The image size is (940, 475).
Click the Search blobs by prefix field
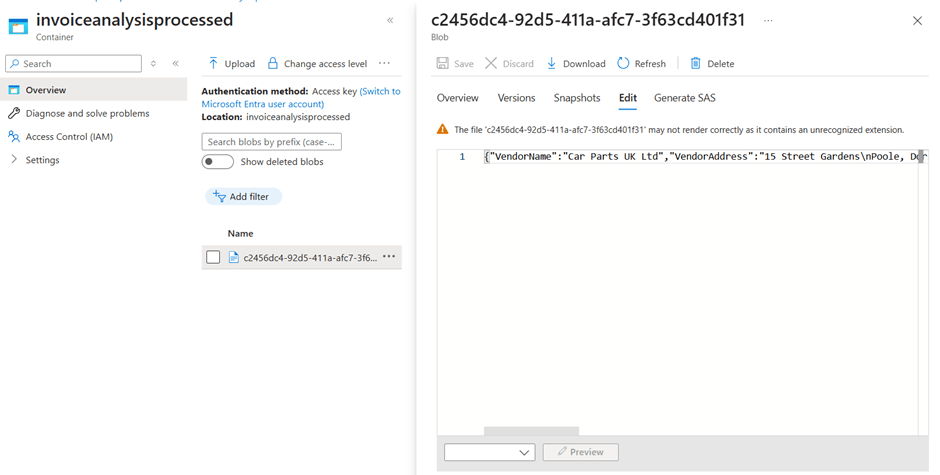[271, 142]
